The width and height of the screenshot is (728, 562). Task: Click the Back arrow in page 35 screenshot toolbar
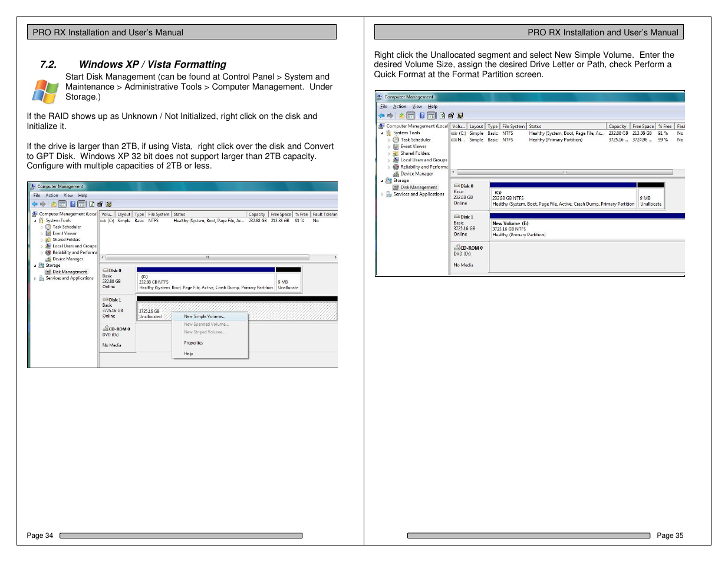pyautogui.click(x=382, y=115)
